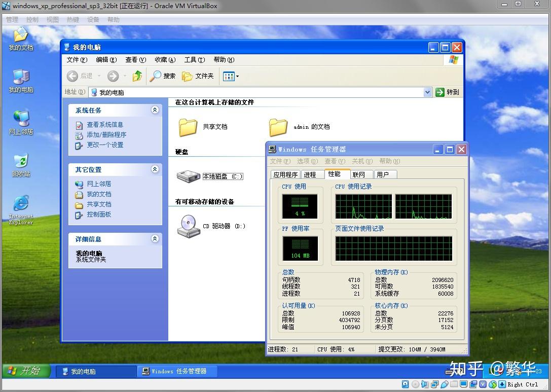Collapse the 系统任务 panel
The image size is (551, 392).
(155, 110)
